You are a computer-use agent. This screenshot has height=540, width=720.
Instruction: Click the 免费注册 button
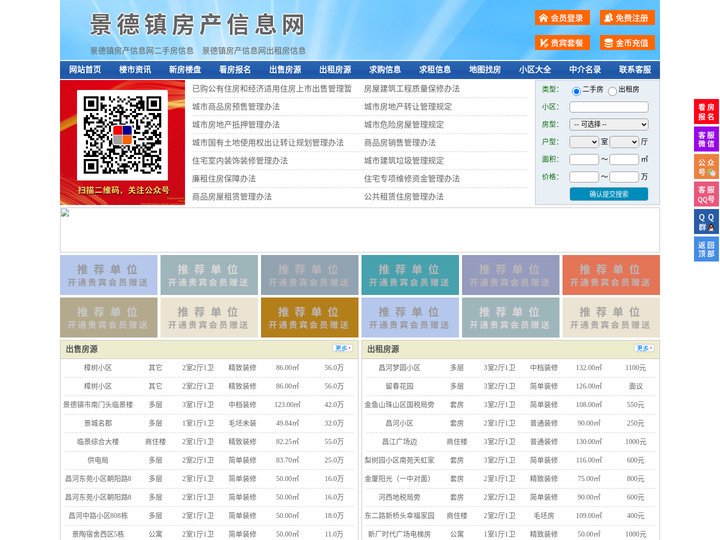click(x=627, y=18)
